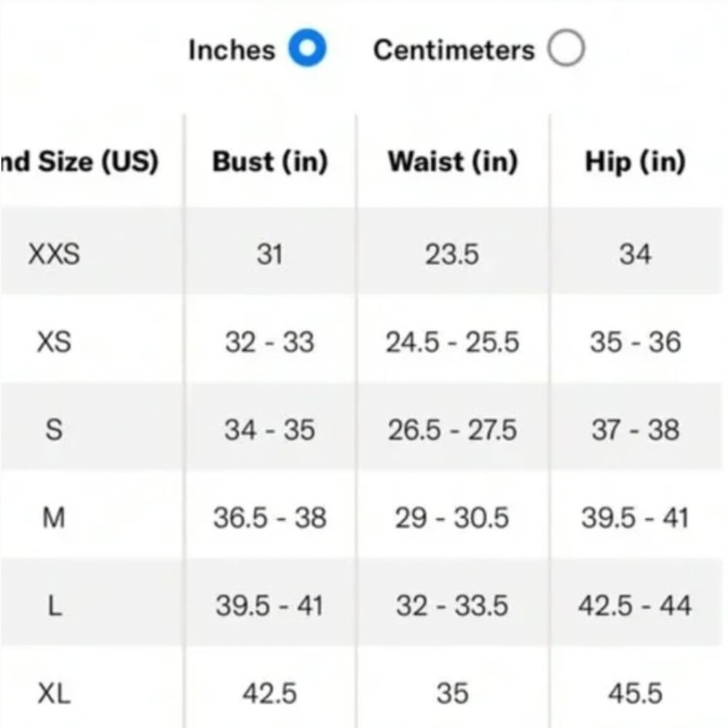Click the Bust (in) column header

click(269, 162)
